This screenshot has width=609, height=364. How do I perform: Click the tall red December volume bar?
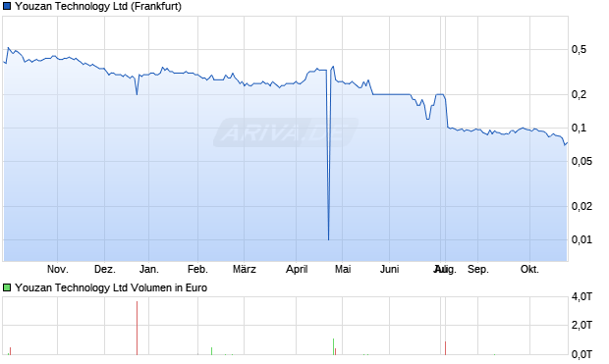[x=138, y=328]
